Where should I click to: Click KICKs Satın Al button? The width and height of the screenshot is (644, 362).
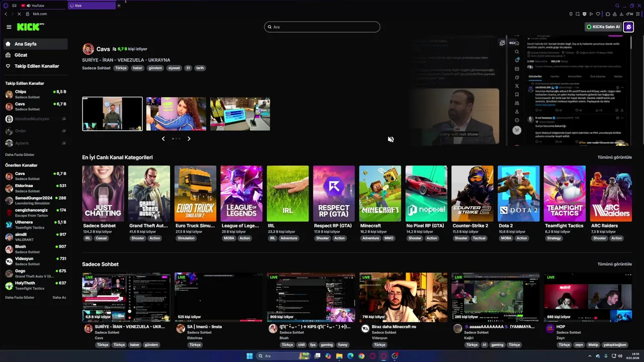pos(603,27)
